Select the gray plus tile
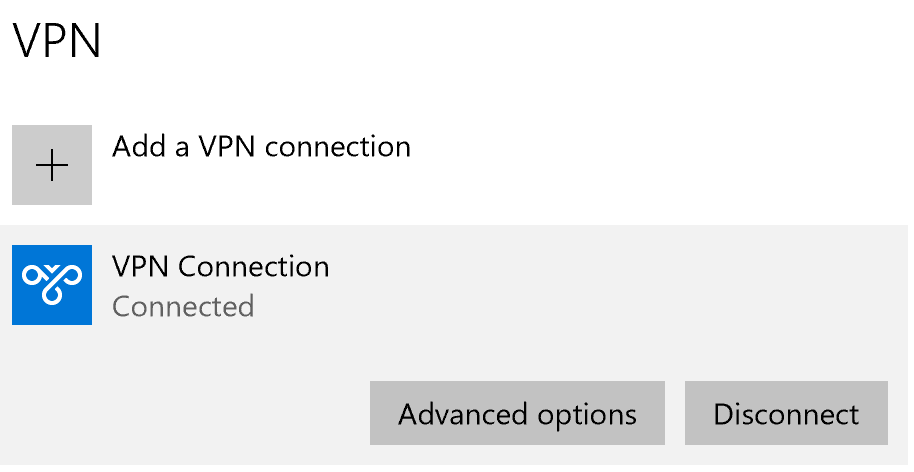 [x=52, y=165]
